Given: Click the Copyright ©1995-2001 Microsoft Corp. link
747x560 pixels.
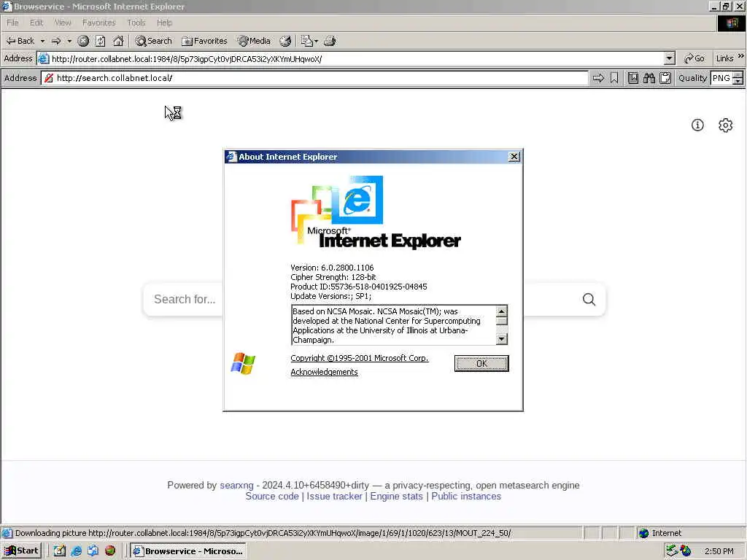Looking at the screenshot, I should [360, 358].
